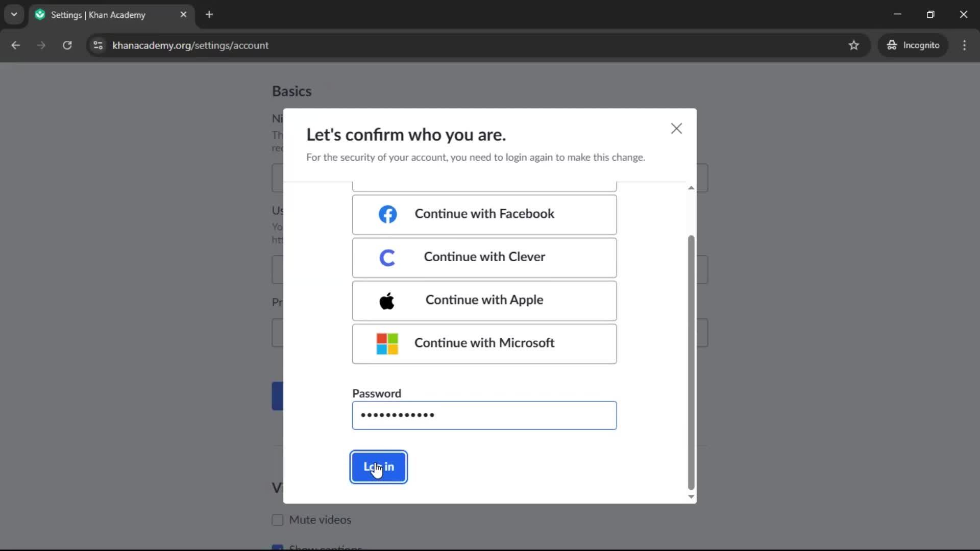
Task: Close the Khan Academy browser tab
Action: pos(183,15)
